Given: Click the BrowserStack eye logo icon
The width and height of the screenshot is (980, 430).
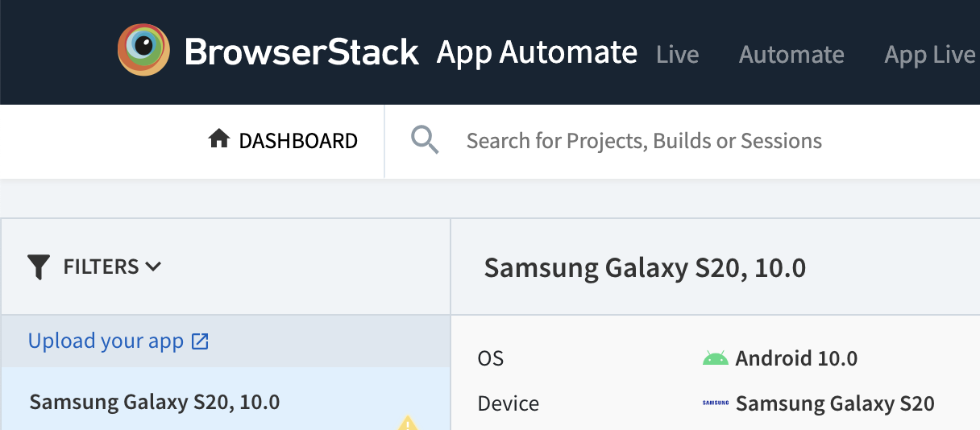Looking at the screenshot, I should 143,50.
